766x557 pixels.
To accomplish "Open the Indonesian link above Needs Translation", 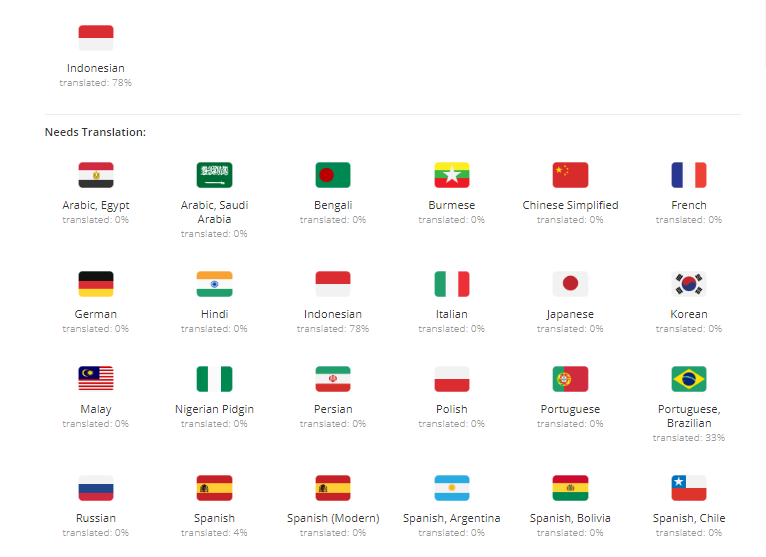I will click(96, 68).
